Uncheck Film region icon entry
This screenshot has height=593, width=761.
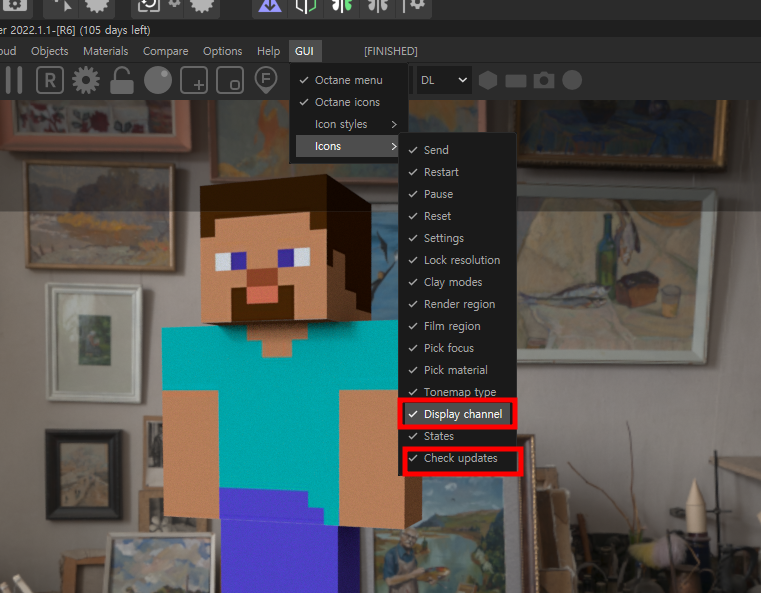457,326
